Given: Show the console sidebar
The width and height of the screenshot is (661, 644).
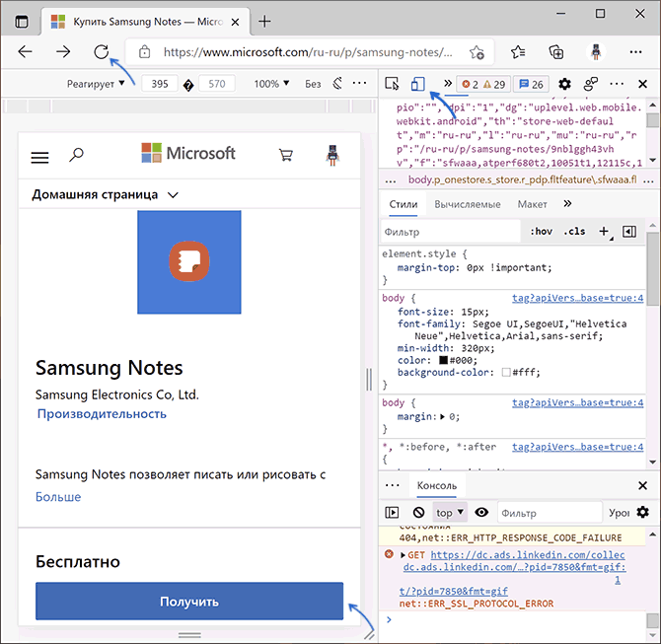Looking at the screenshot, I should click(x=392, y=513).
